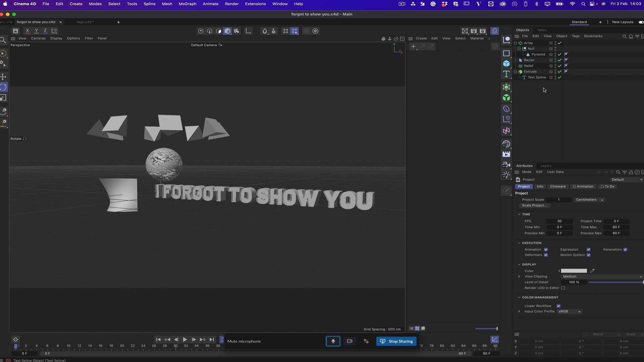Click the Snap settings icon in toolbar
Image resolution: width=644 pixels, height=362 pixels.
[x=273, y=31]
